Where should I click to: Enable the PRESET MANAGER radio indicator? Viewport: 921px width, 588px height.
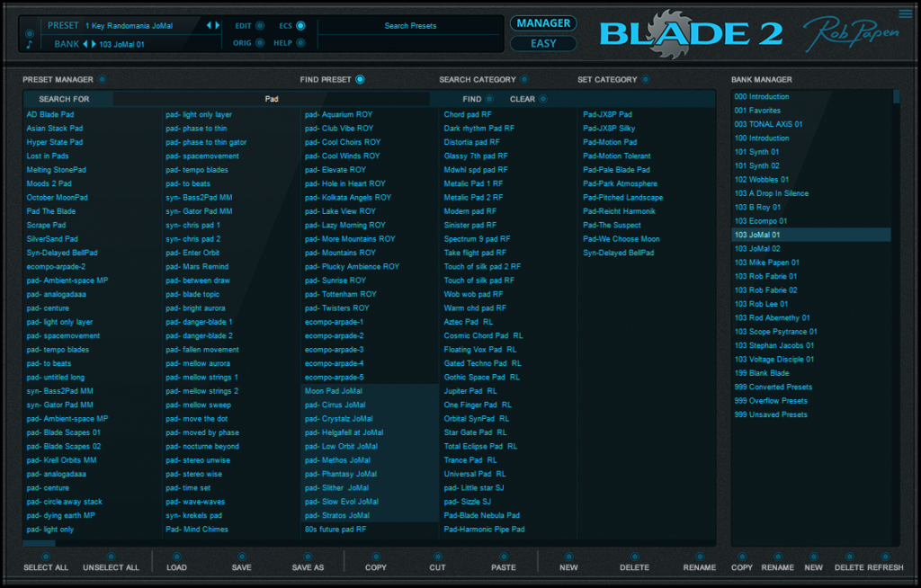(103, 79)
